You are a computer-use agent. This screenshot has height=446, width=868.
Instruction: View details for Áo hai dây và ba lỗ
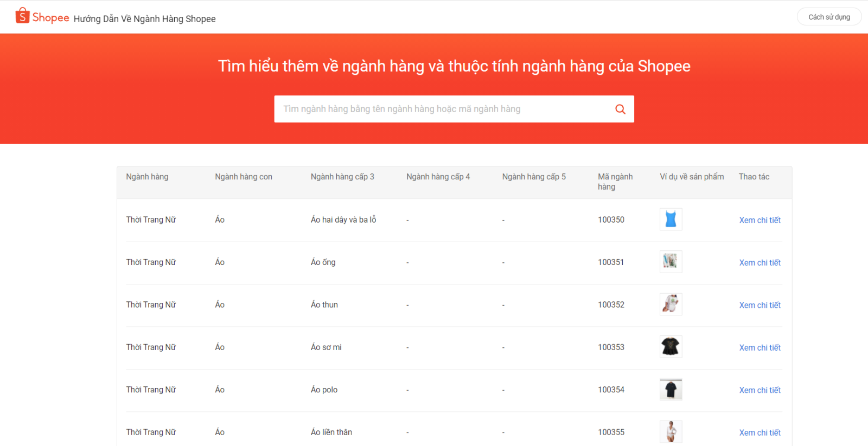(759, 220)
